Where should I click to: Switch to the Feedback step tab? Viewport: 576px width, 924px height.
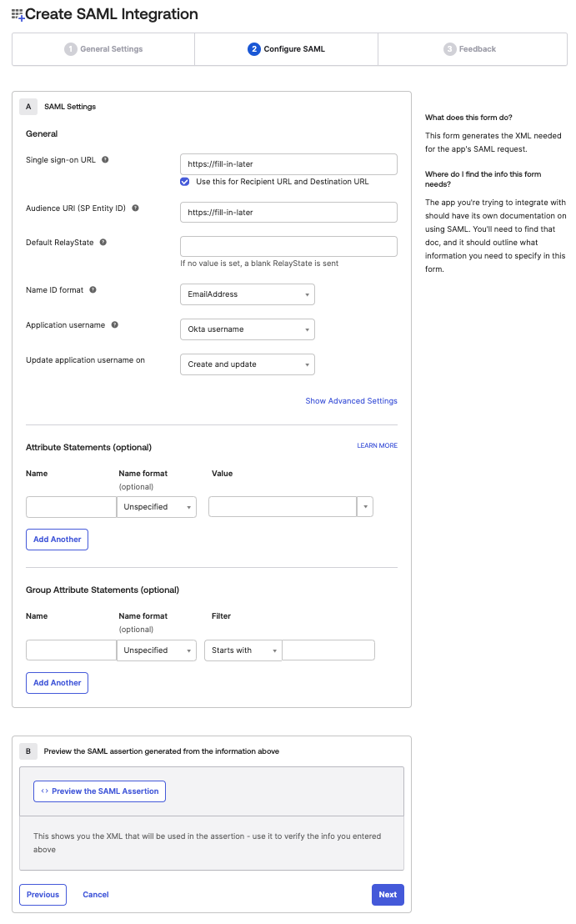pos(472,49)
